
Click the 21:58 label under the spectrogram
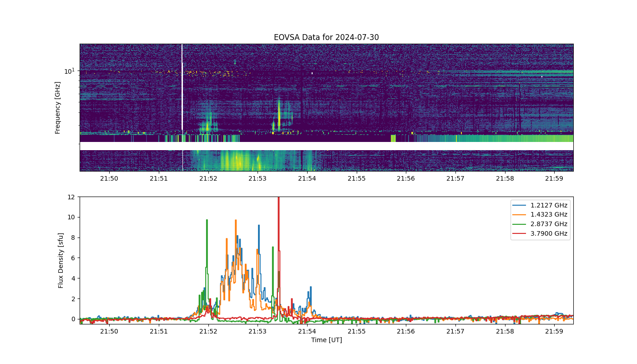[x=505, y=179]
